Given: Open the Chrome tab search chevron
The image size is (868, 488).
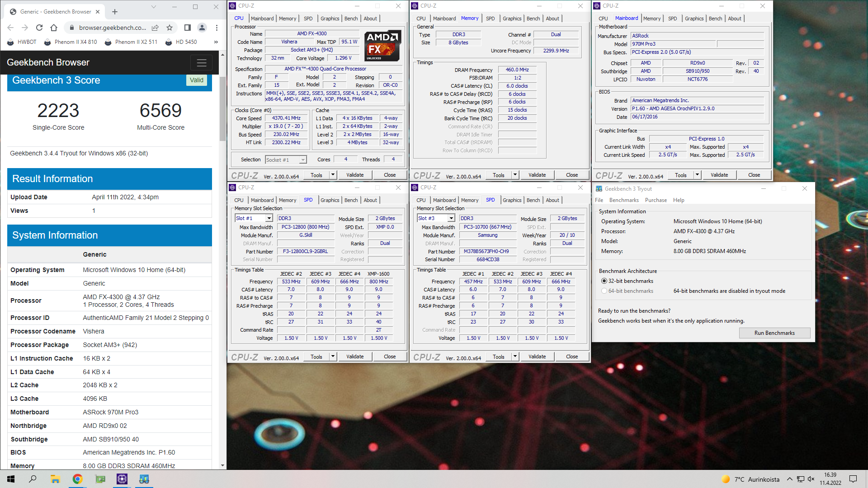Looking at the screenshot, I should (x=153, y=7).
